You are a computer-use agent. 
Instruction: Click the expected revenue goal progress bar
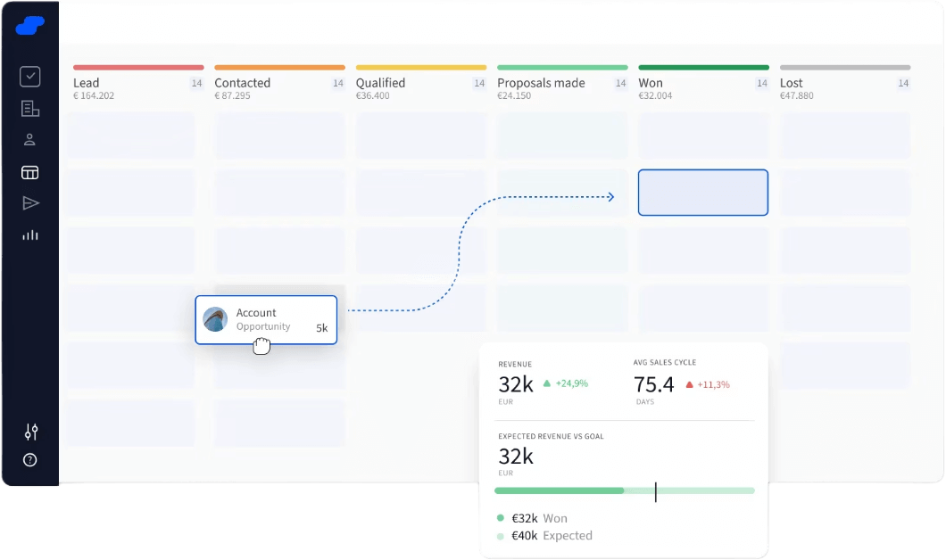pyautogui.click(x=625, y=490)
